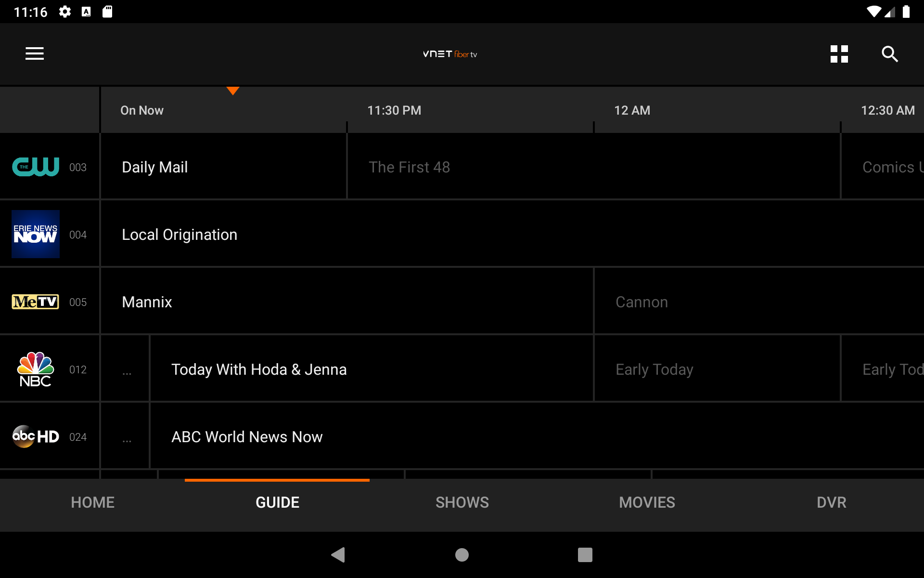Screen dimensions: 924x578
Task: Click the NBC peacock channel logo
Action: [35, 369]
